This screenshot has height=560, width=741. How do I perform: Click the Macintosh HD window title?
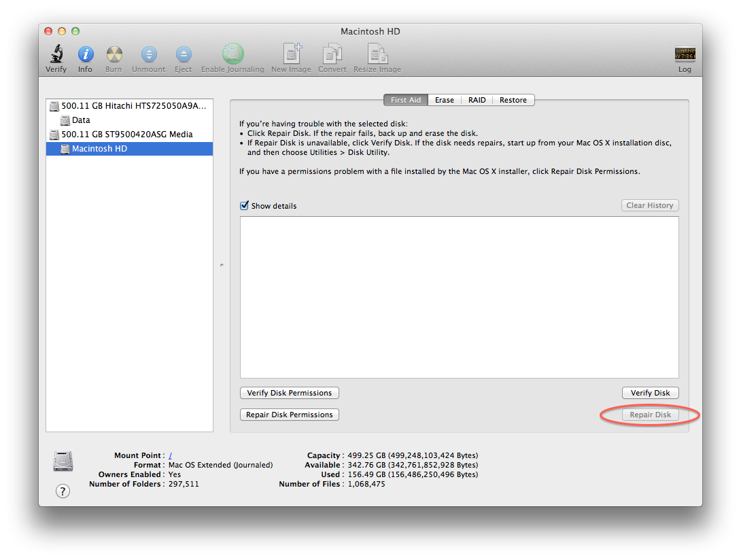[370, 31]
